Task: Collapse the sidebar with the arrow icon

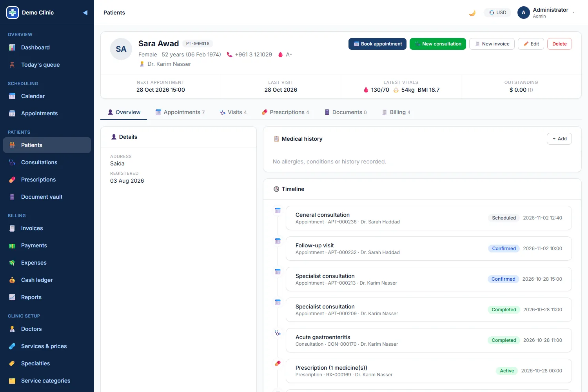Action: click(x=85, y=13)
